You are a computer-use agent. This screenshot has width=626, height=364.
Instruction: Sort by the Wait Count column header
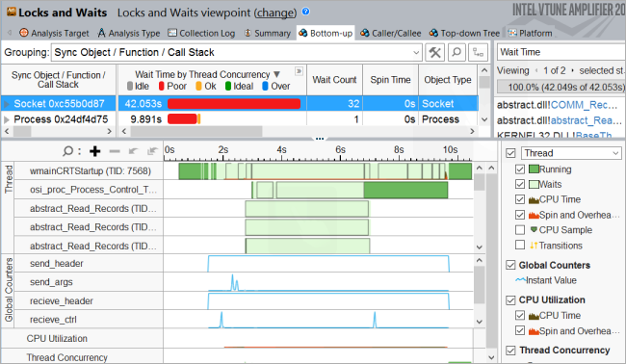pos(334,80)
